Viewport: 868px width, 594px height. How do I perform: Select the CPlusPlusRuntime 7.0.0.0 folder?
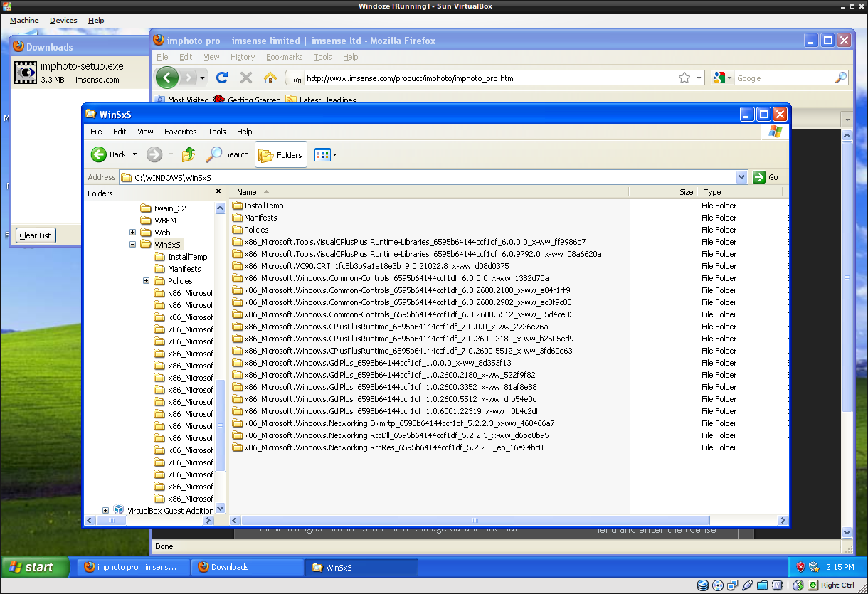tap(390, 327)
